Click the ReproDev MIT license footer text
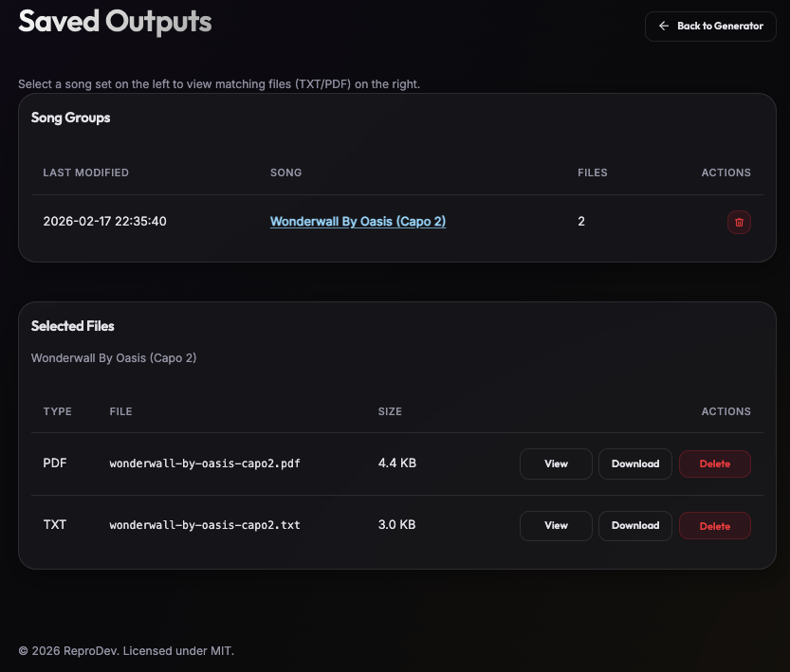 [126, 651]
